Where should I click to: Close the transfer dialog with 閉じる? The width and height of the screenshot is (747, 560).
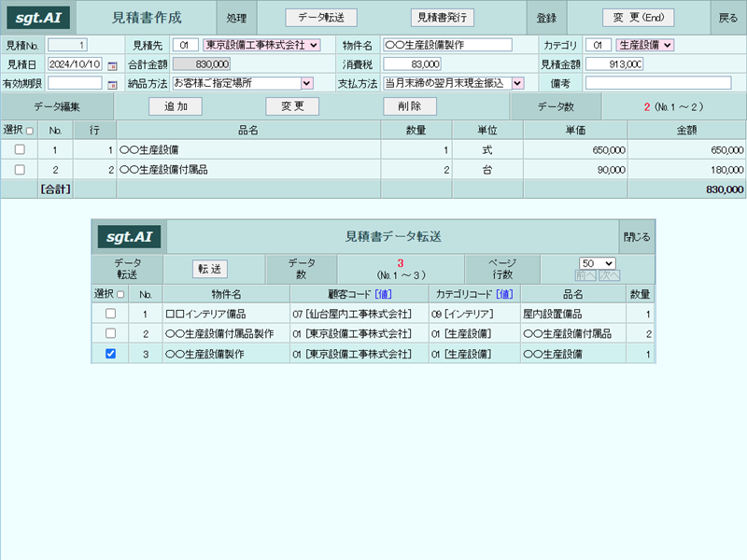click(637, 237)
